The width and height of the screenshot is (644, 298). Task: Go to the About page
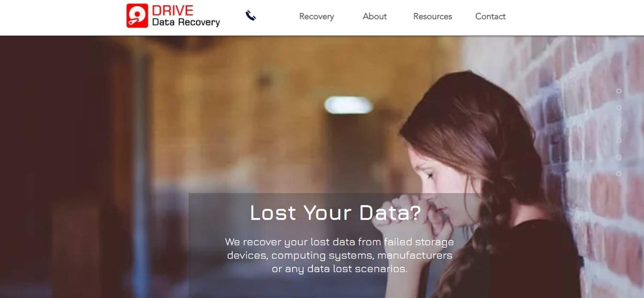374,16
